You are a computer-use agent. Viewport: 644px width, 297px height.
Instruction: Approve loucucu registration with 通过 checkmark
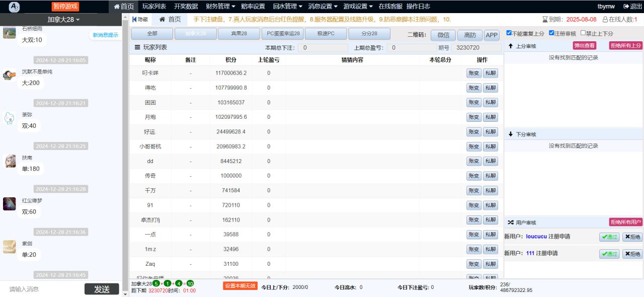pyautogui.click(x=609, y=237)
